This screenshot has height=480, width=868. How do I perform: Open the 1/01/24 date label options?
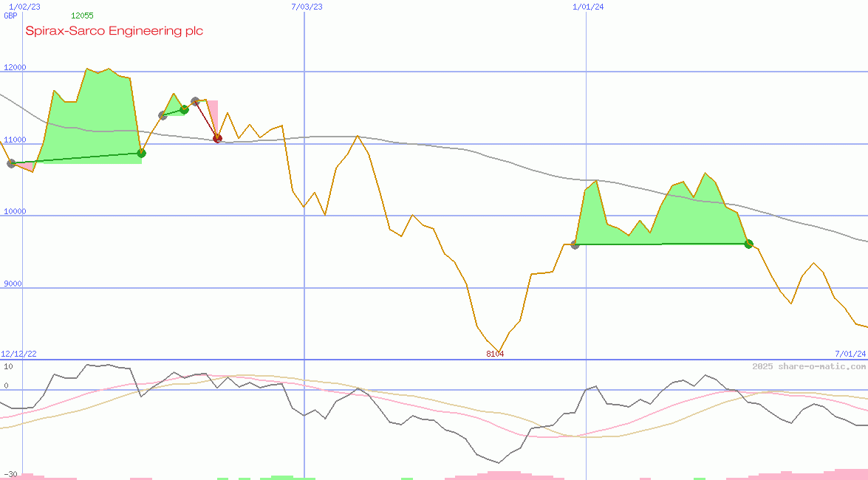pos(587,5)
